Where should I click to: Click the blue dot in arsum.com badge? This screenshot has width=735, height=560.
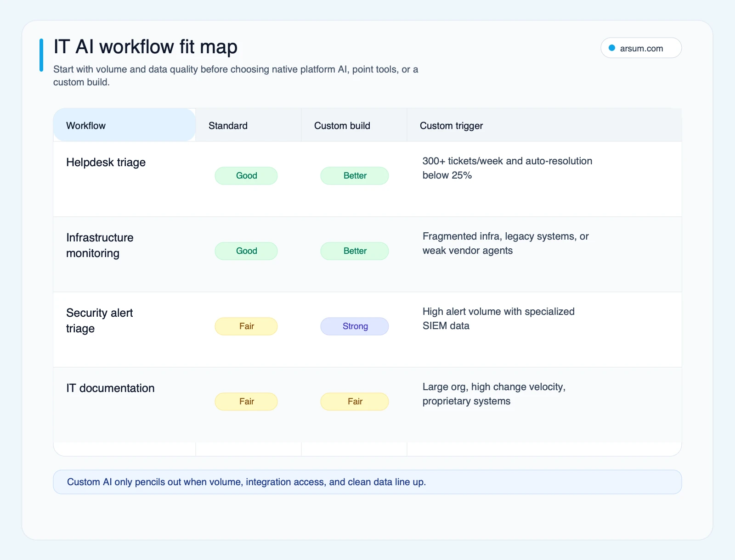tap(612, 48)
